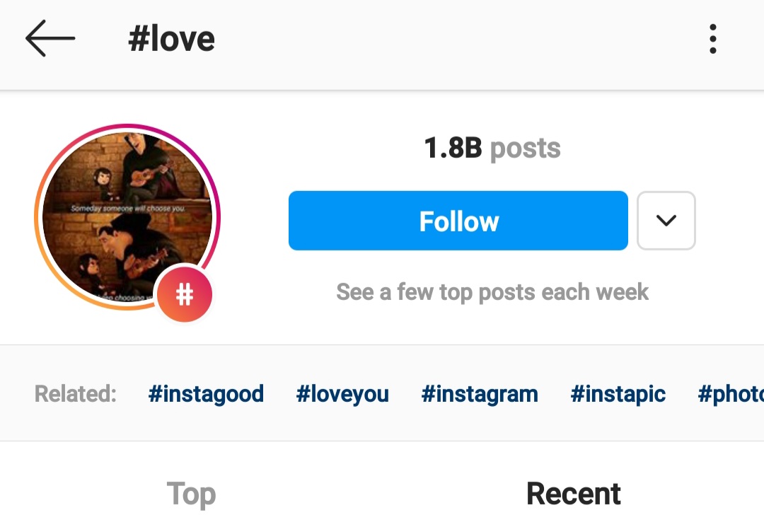Screen dimensions: 764x532
Task: Click the Follow button's blue area
Action: coord(458,221)
